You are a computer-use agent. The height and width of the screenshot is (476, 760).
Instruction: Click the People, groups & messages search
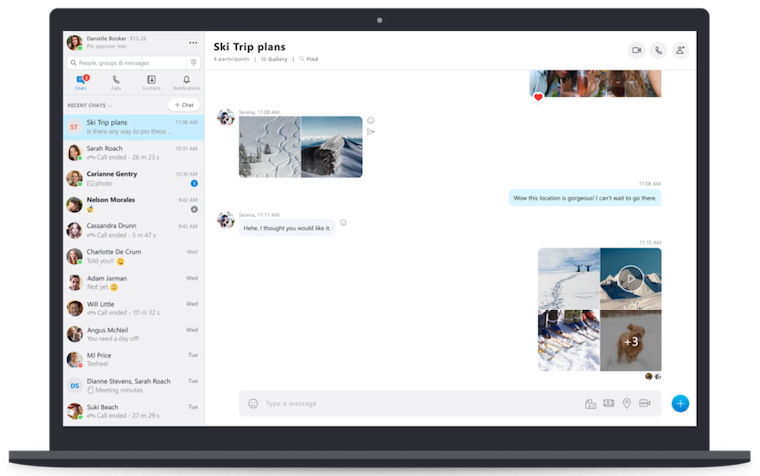pos(126,63)
